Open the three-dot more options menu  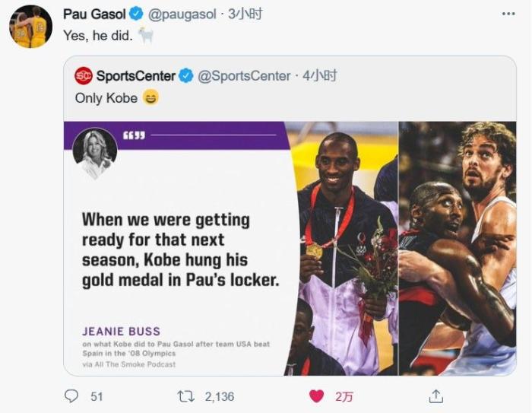pyautogui.click(x=508, y=14)
